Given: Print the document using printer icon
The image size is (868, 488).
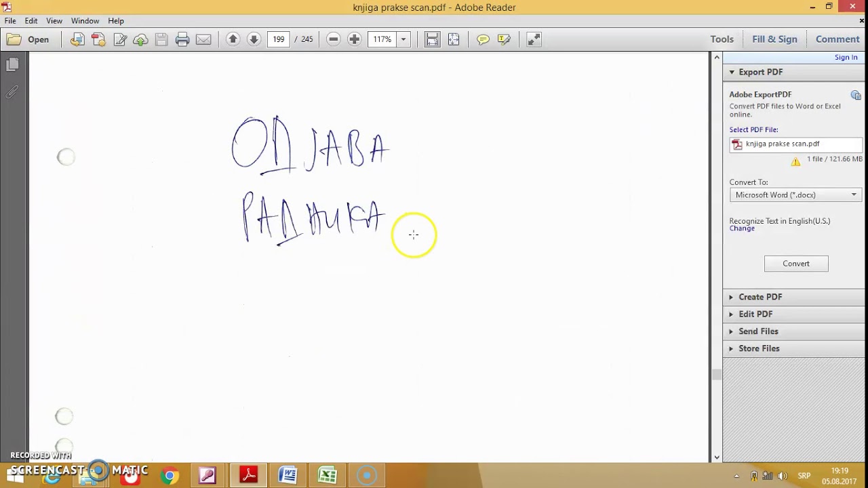Looking at the screenshot, I should (182, 39).
